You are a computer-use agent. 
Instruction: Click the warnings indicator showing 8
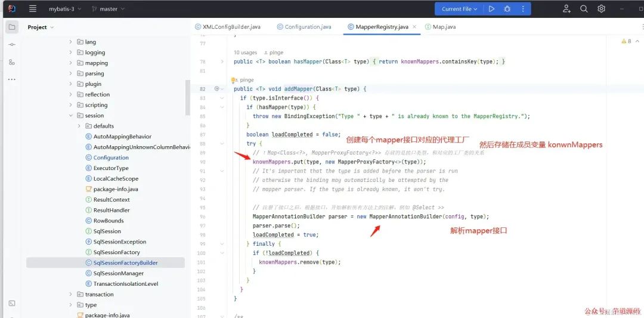point(627,41)
